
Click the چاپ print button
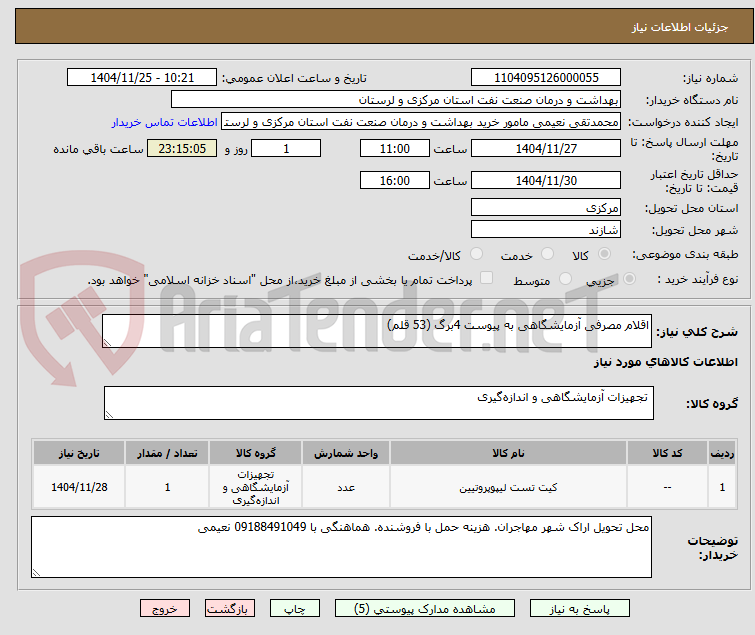click(294, 609)
